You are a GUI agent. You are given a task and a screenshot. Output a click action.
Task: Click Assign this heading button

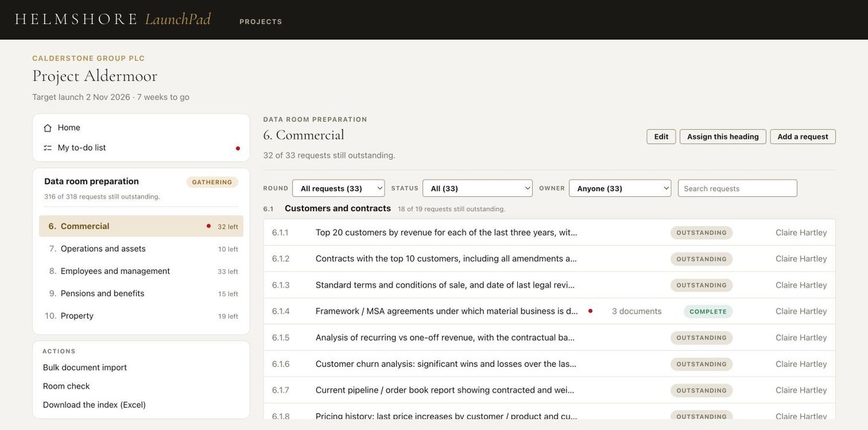click(723, 137)
